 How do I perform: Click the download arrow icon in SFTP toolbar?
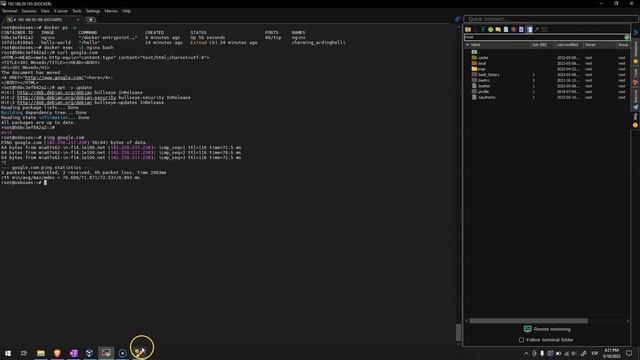[482, 29]
